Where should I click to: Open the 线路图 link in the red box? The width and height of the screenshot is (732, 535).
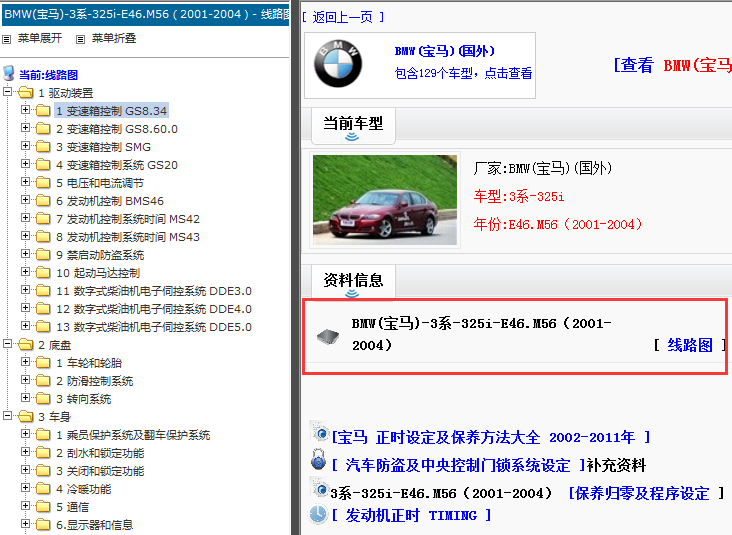(x=690, y=345)
